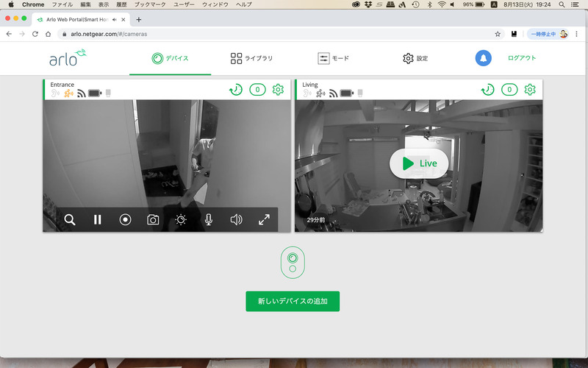Click the arlo logo
Viewport: 588px width, 368px height.
(x=68, y=57)
